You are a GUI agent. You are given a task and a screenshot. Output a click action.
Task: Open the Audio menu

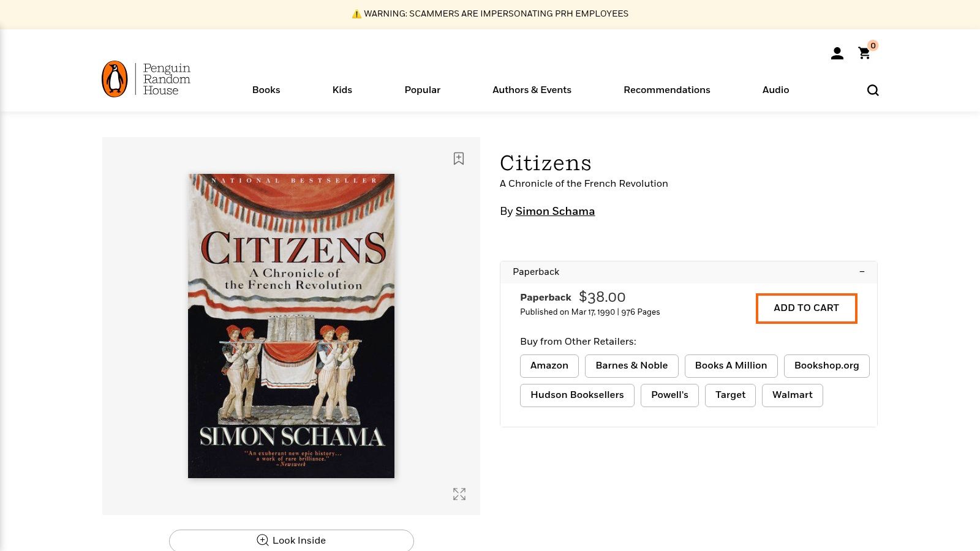775,90
